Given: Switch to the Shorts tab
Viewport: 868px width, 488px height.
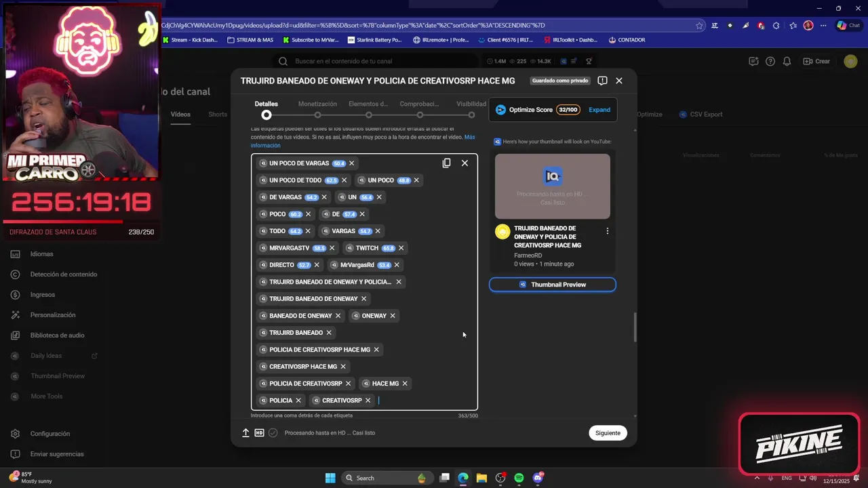Looking at the screenshot, I should (x=218, y=115).
